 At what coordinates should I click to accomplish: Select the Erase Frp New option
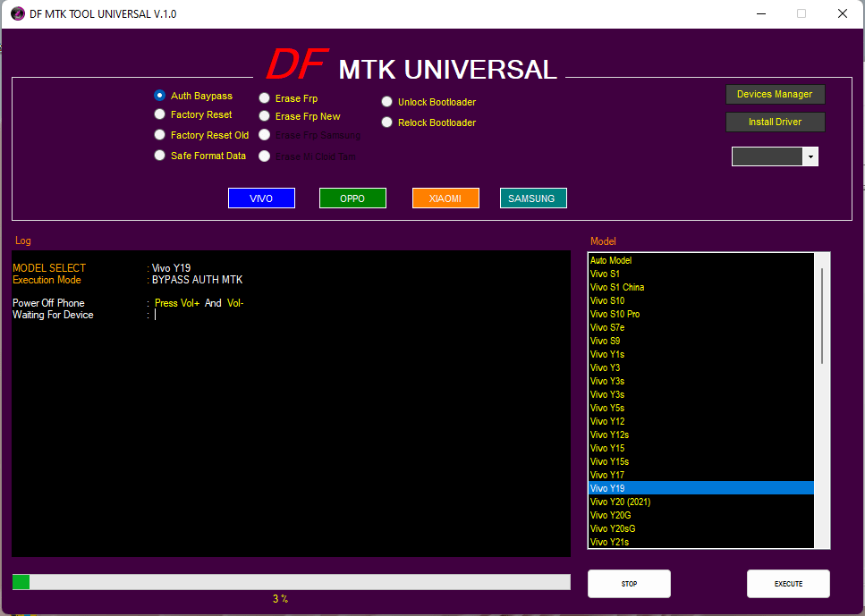pos(265,115)
